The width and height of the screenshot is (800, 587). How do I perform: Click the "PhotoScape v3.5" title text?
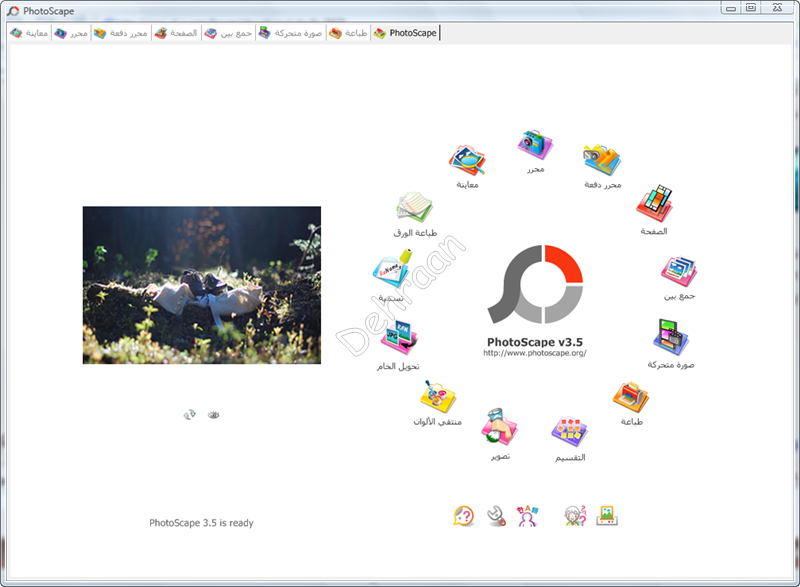click(535, 342)
